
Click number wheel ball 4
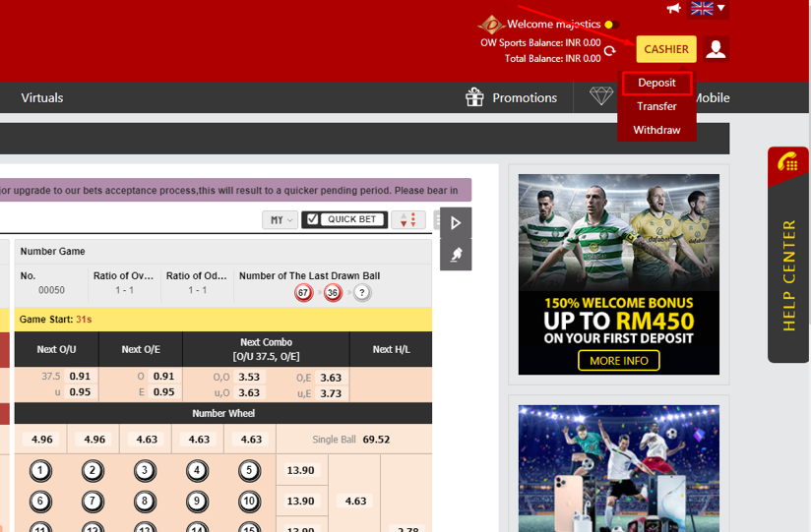coord(197,470)
